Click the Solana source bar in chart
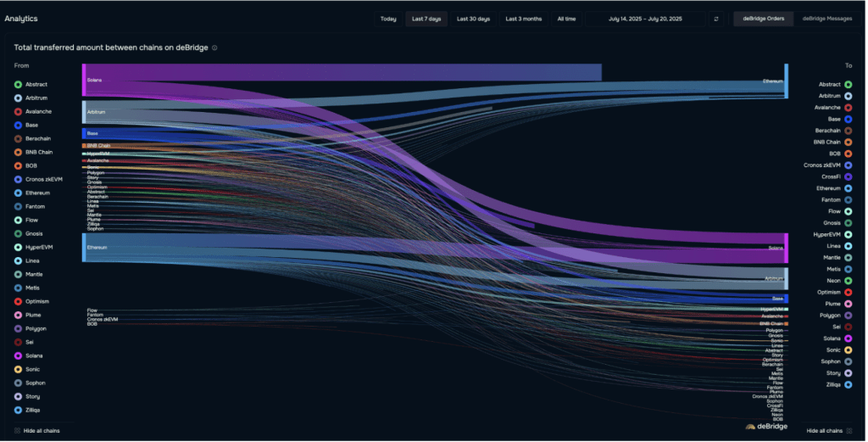868x442 pixels. 84,80
